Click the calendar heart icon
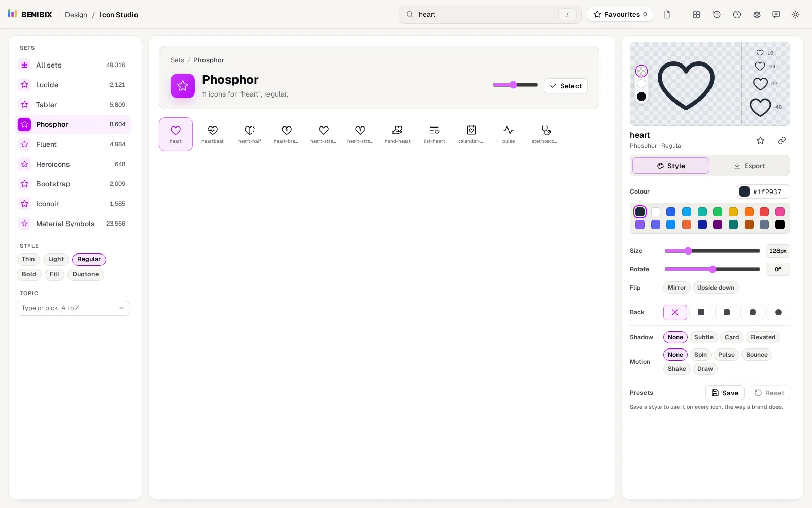The height and width of the screenshot is (508, 812). pyautogui.click(x=471, y=134)
